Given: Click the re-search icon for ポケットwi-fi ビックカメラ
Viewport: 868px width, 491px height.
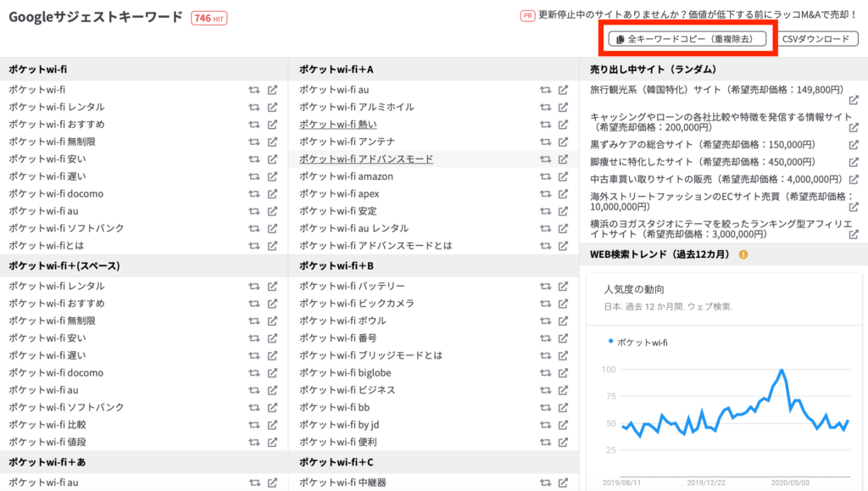Looking at the screenshot, I should 545,304.
